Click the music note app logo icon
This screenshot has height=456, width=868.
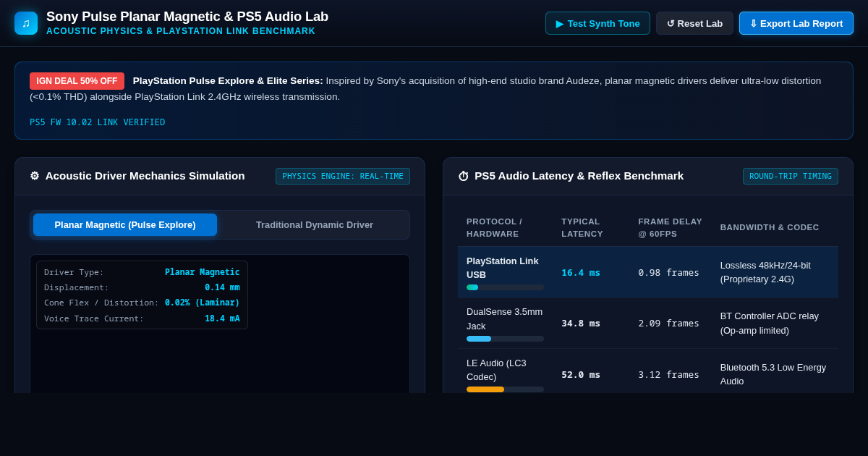[26, 23]
